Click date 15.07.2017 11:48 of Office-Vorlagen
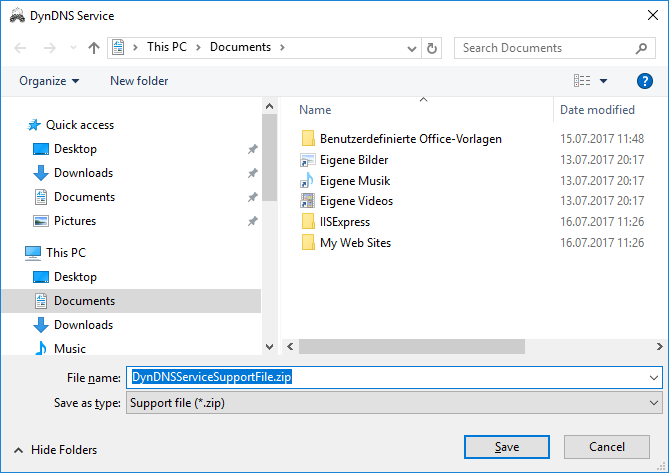The image size is (669, 473). 602,139
